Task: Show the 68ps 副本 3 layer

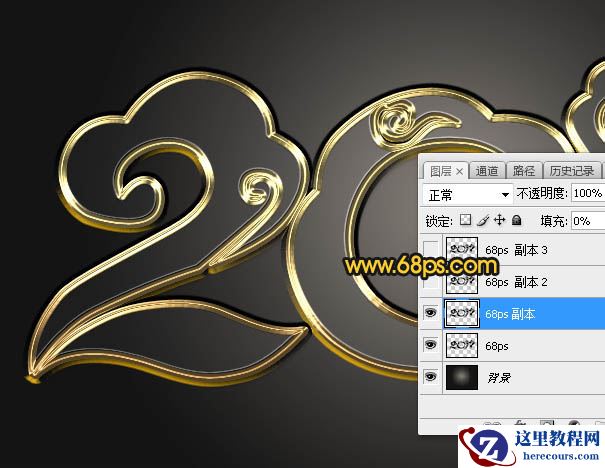Action: pyautogui.click(x=431, y=250)
